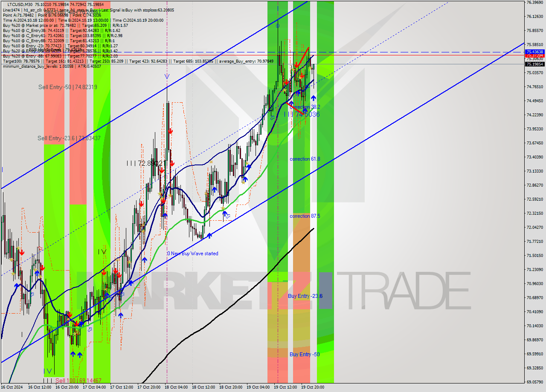Click the 74.76510 price axis value

(534, 87)
